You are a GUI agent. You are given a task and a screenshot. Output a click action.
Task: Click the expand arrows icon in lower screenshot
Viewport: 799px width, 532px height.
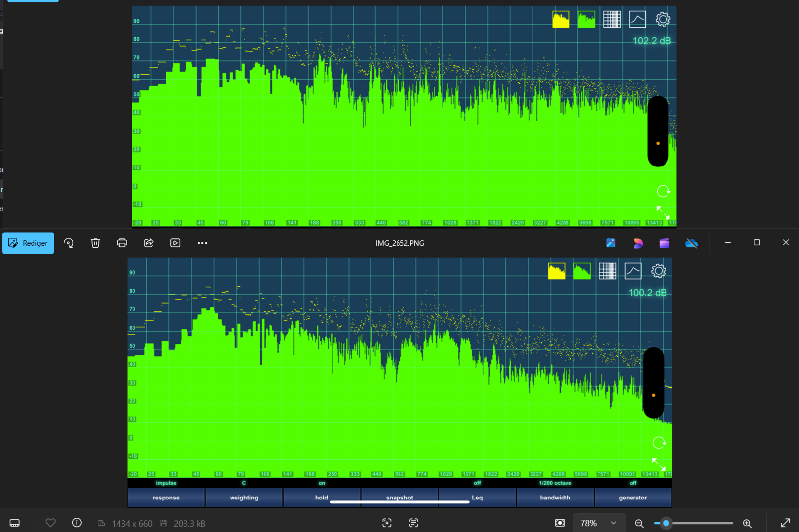pos(659,464)
